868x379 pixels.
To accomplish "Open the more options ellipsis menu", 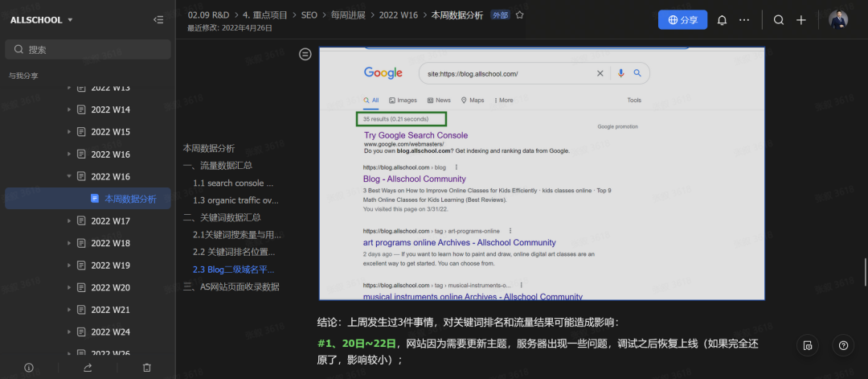I will pos(744,20).
